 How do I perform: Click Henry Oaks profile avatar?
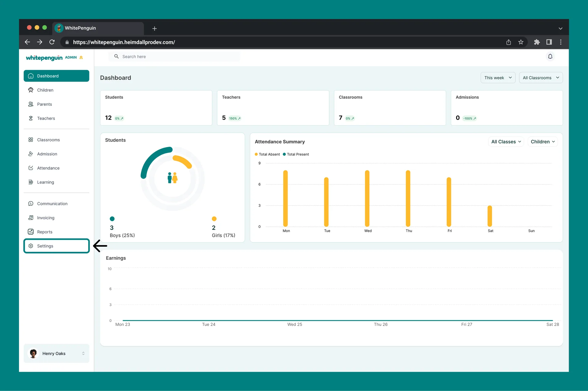33,353
